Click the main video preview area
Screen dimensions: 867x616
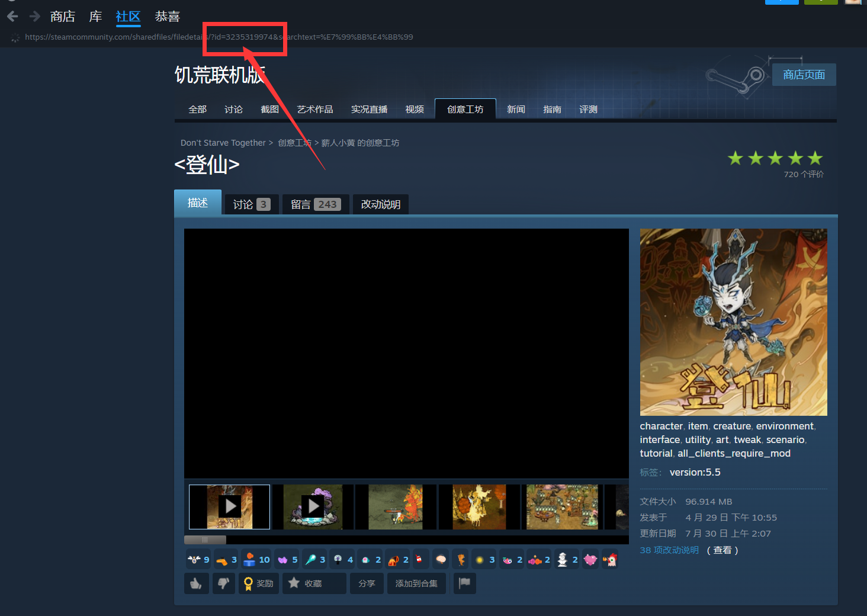coord(406,354)
